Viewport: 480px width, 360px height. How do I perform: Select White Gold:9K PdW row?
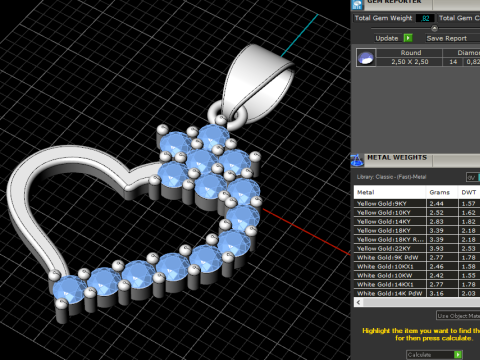pyautogui.click(x=417, y=258)
